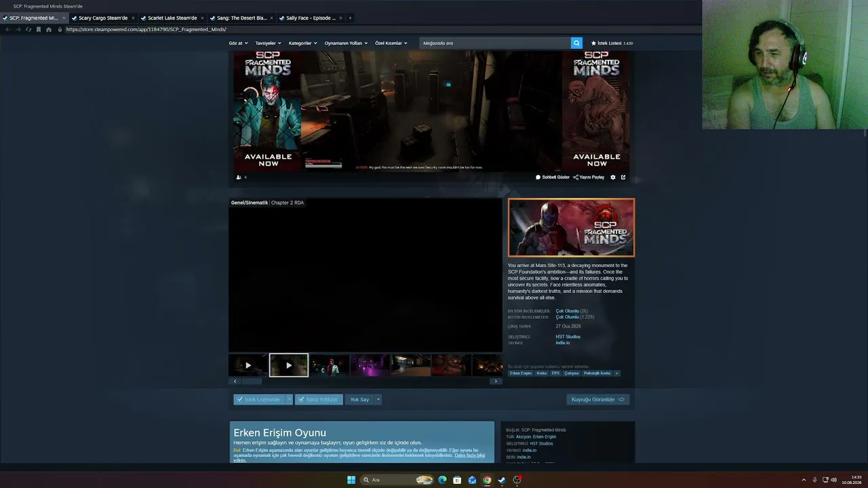
Task: Play the first trailer thumbnail
Action: tap(248, 365)
